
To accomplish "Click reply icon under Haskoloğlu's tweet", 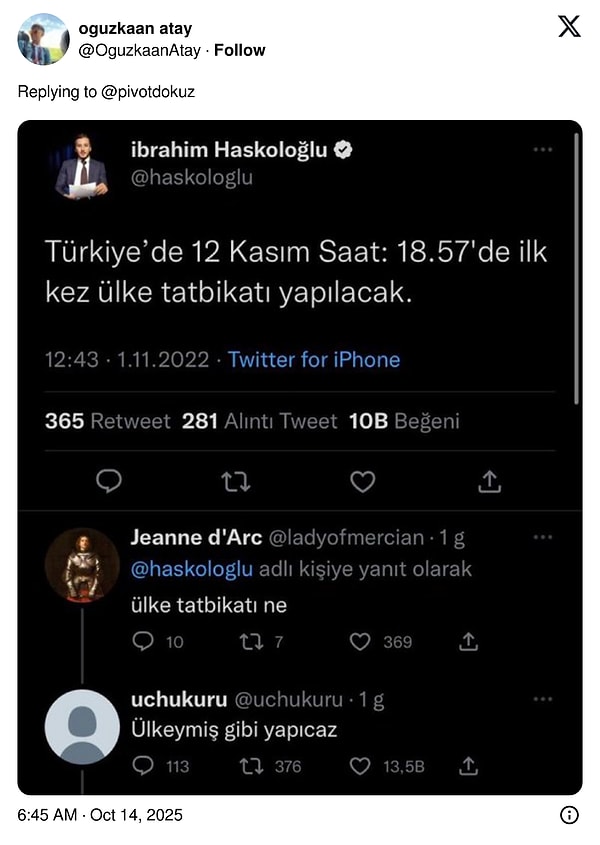I will (x=109, y=482).
